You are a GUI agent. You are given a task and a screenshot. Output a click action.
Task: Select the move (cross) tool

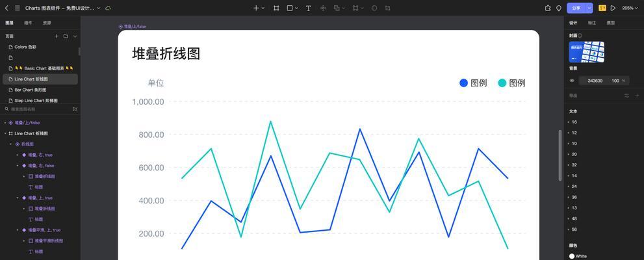coord(256,8)
